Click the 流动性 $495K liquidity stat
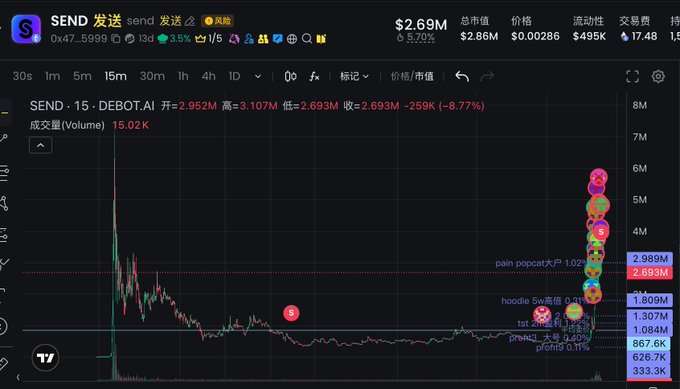The height and width of the screenshot is (389, 680). [x=589, y=29]
